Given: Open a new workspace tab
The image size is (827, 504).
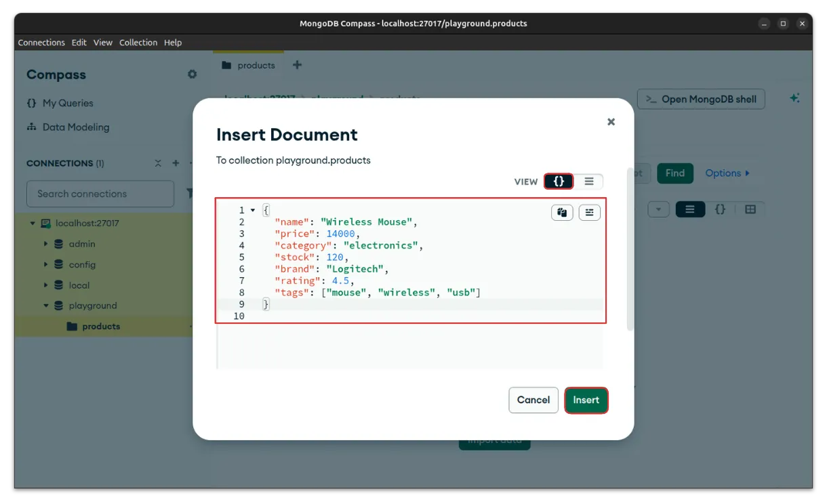Looking at the screenshot, I should [x=297, y=65].
